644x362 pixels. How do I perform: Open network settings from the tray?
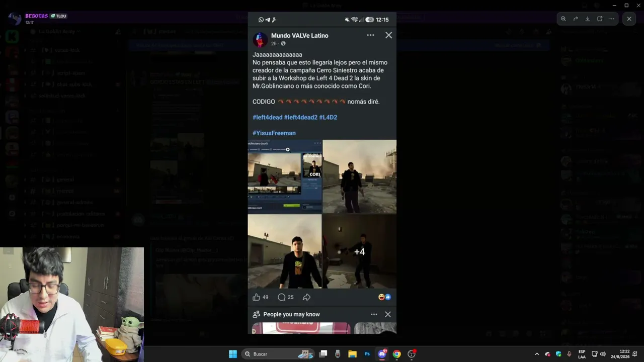click(594, 354)
